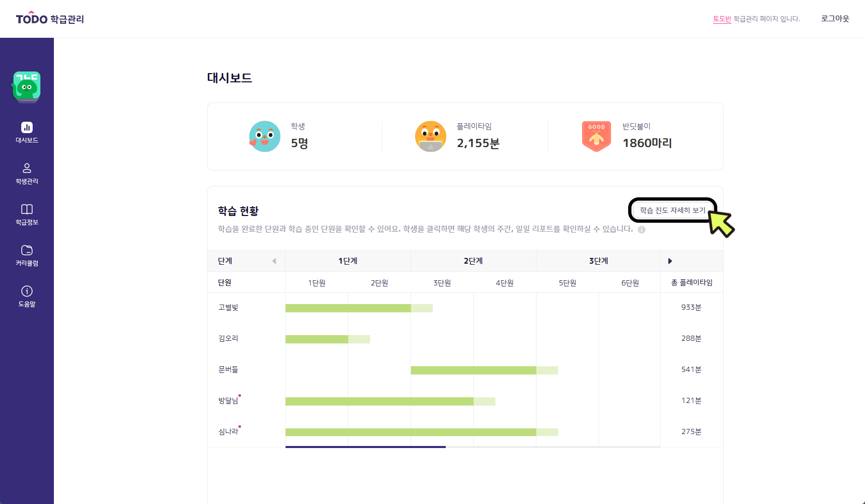Show next stages with right arrow
Viewport: 865px width, 504px height.
(670, 261)
